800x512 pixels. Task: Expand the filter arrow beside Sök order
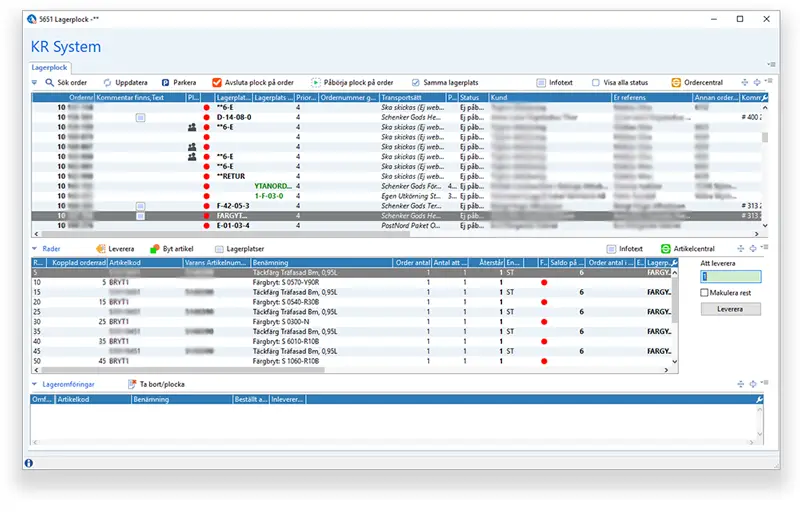[34, 83]
